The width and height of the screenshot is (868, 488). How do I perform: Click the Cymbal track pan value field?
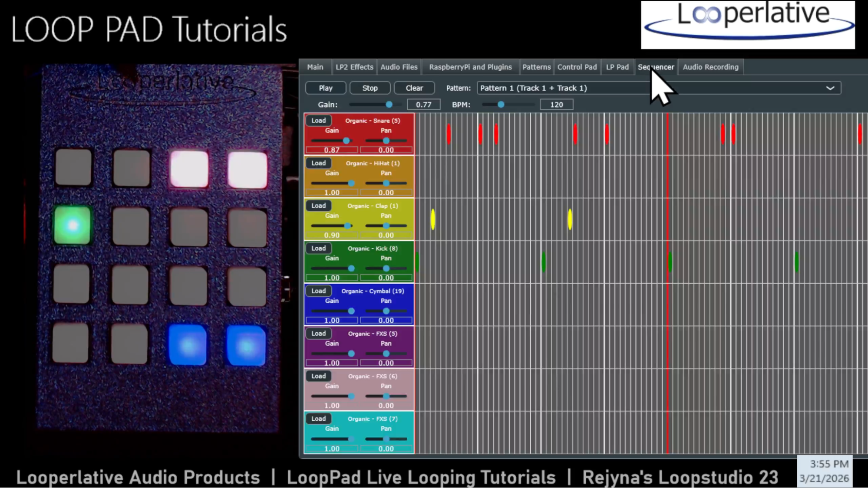(x=386, y=320)
